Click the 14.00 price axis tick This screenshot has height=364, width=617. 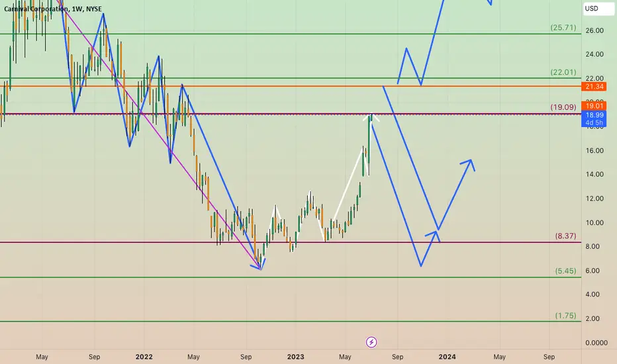(x=594, y=174)
